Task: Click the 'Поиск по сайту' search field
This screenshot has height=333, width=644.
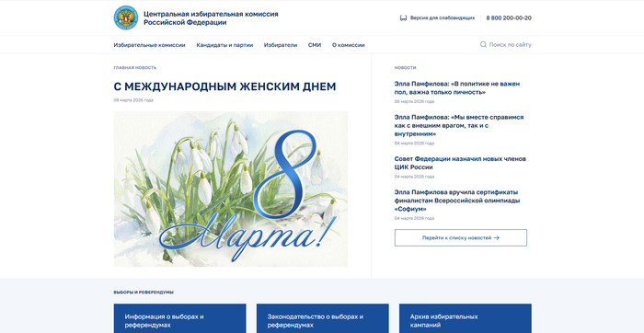Action: 506,44
